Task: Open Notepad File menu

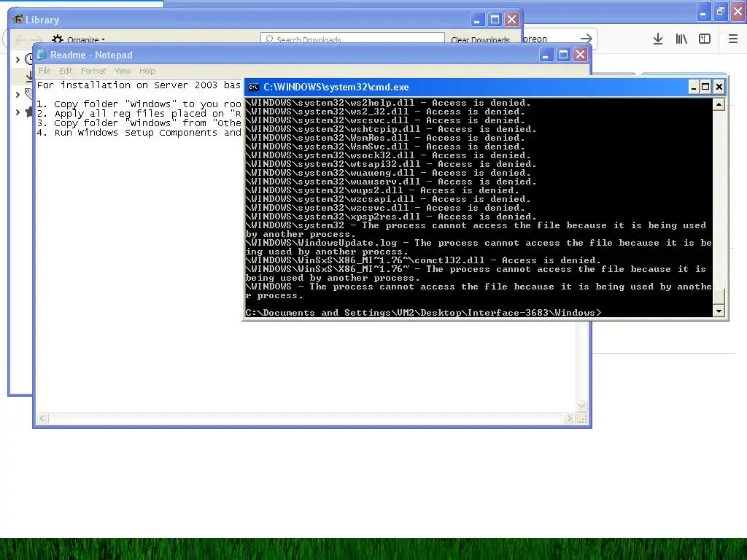Action: (44, 71)
